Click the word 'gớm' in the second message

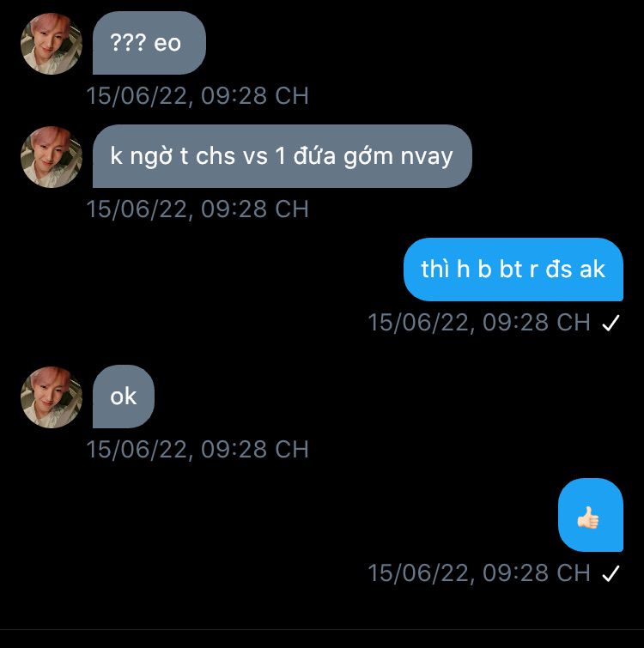click(368, 157)
